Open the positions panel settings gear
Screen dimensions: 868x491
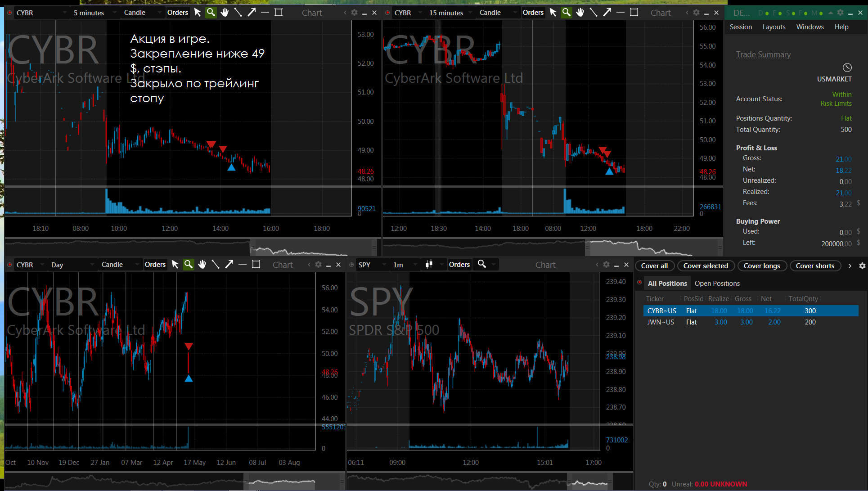tap(862, 266)
